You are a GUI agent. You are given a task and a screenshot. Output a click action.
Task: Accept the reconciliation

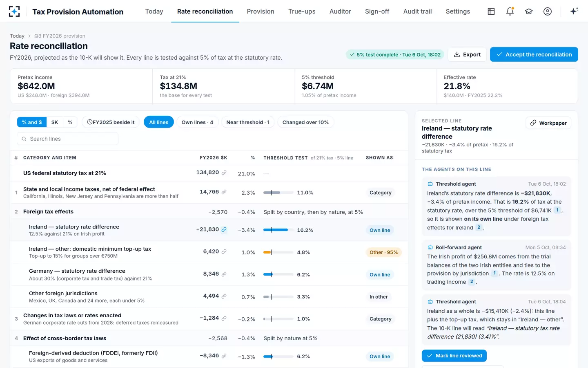point(534,54)
